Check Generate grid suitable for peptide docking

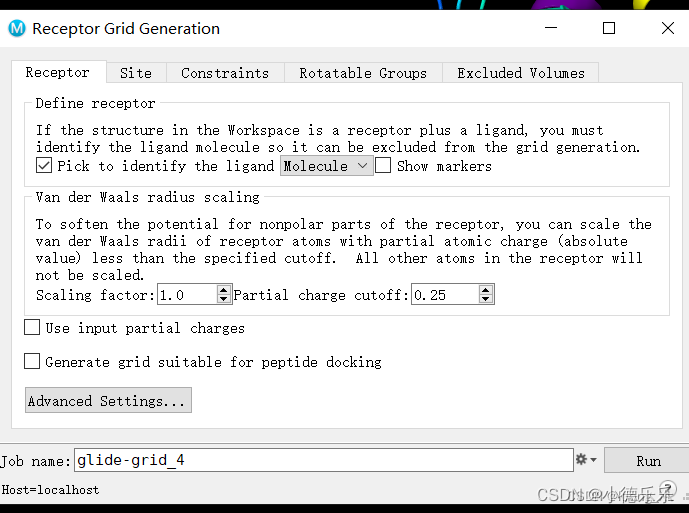click(32, 361)
